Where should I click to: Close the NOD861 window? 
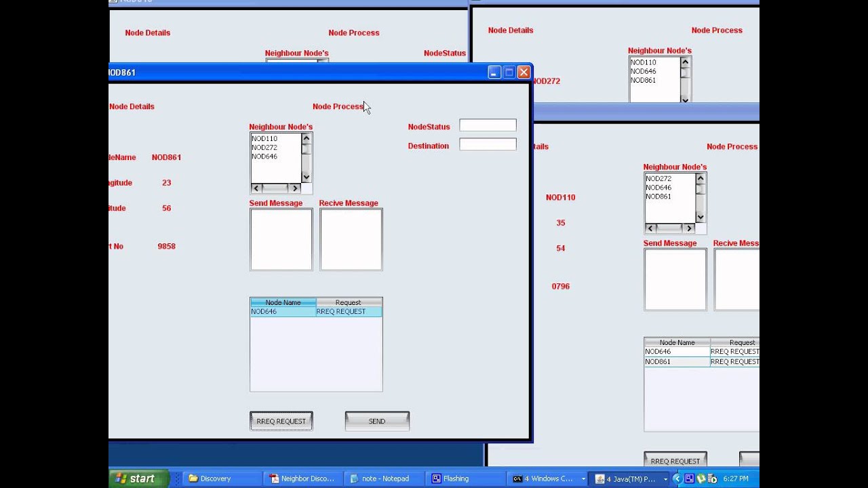click(524, 72)
